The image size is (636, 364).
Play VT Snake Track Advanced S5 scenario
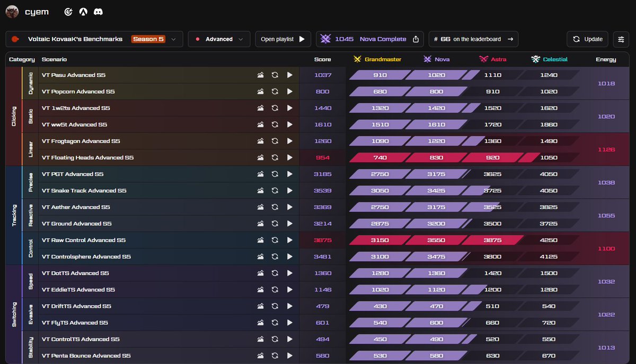[289, 191]
